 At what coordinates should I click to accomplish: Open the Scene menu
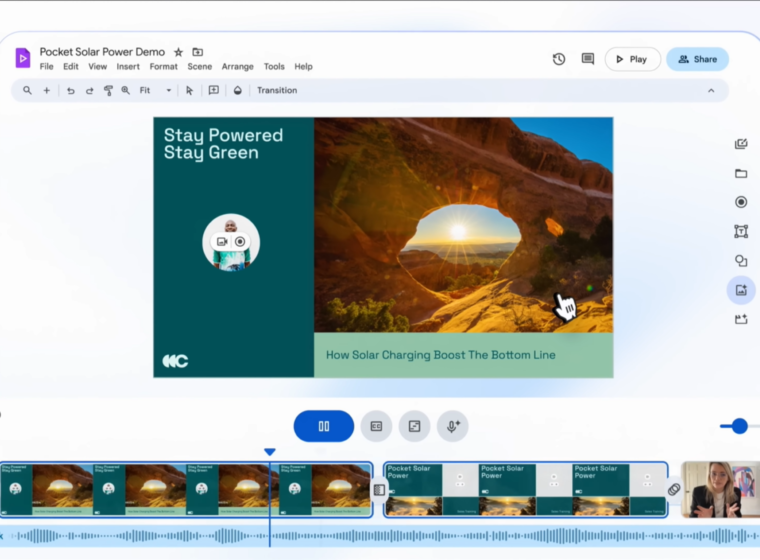199,67
